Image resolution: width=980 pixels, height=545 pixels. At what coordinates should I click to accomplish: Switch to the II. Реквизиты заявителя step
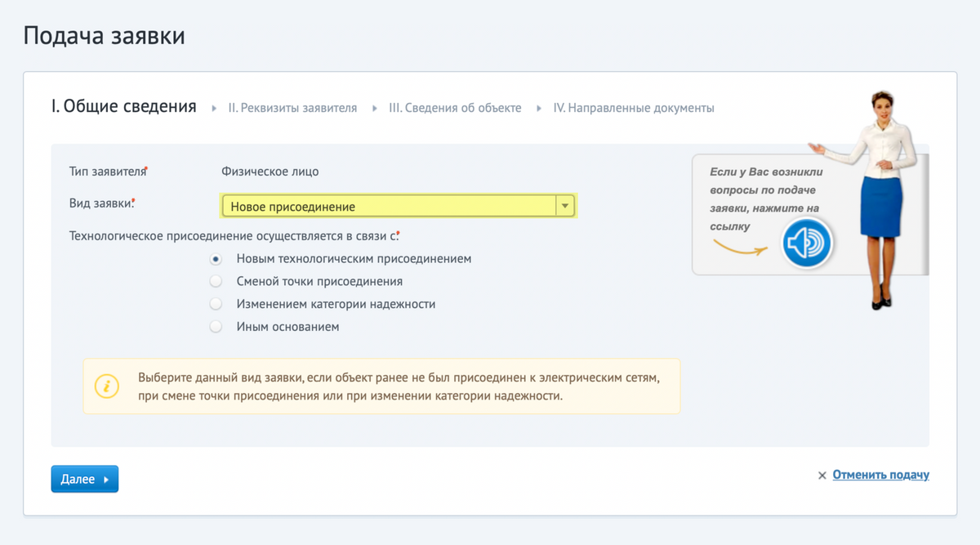click(292, 108)
